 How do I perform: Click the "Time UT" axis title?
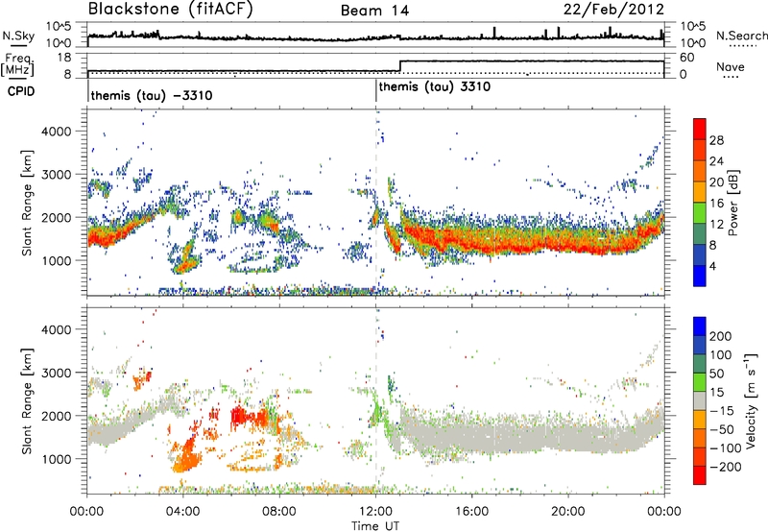375,525
